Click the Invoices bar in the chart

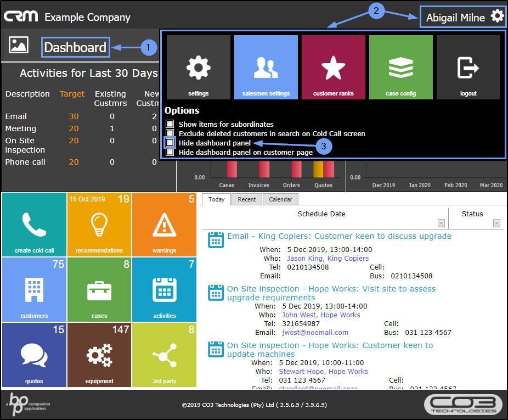[x=264, y=169]
